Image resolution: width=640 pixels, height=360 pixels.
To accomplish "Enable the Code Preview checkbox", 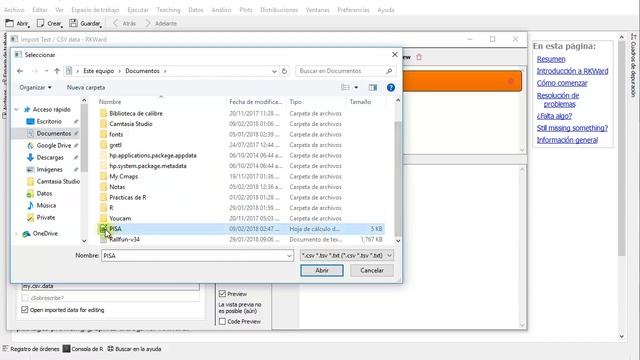I will [222, 322].
